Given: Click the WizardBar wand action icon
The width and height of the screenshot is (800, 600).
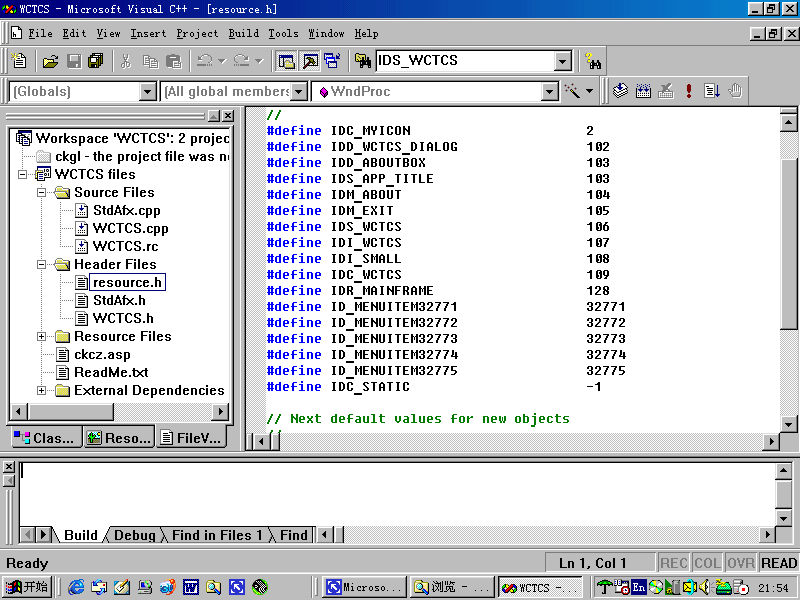Looking at the screenshot, I should [572, 91].
